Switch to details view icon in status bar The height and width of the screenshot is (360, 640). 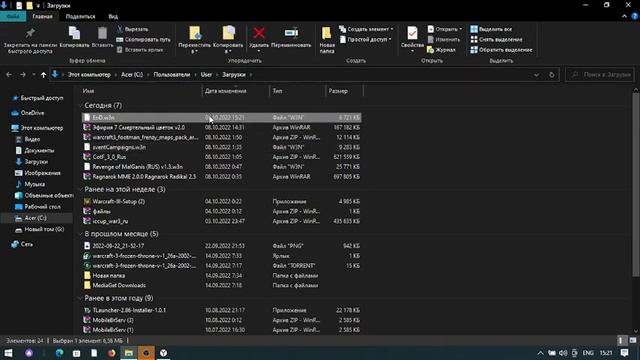(x=621, y=340)
